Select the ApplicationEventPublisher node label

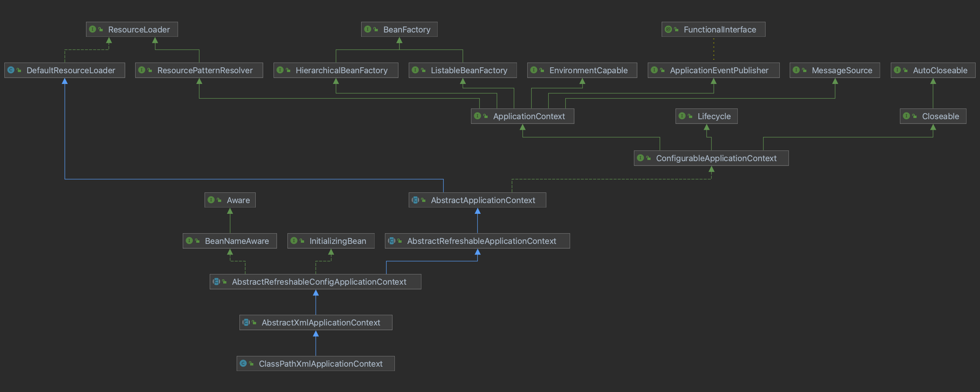[719, 70]
